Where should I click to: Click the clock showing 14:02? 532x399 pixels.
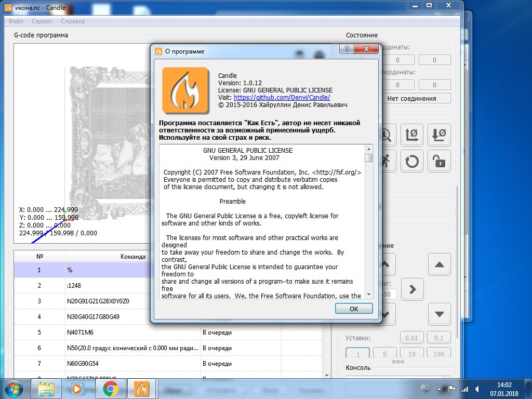tap(504, 389)
